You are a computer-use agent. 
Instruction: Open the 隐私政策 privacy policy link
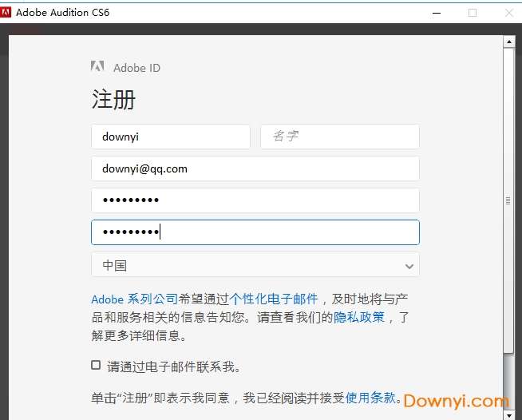(x=359, y=317)
